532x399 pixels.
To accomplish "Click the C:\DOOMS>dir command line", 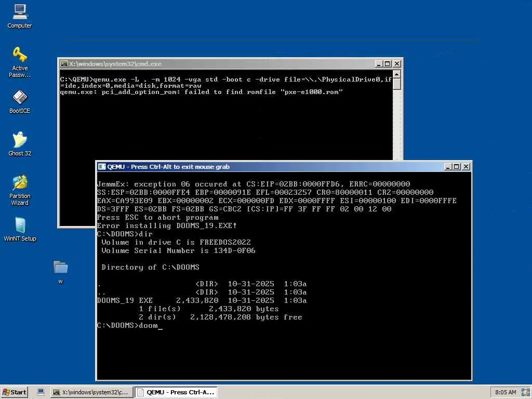I will (125, 234).
